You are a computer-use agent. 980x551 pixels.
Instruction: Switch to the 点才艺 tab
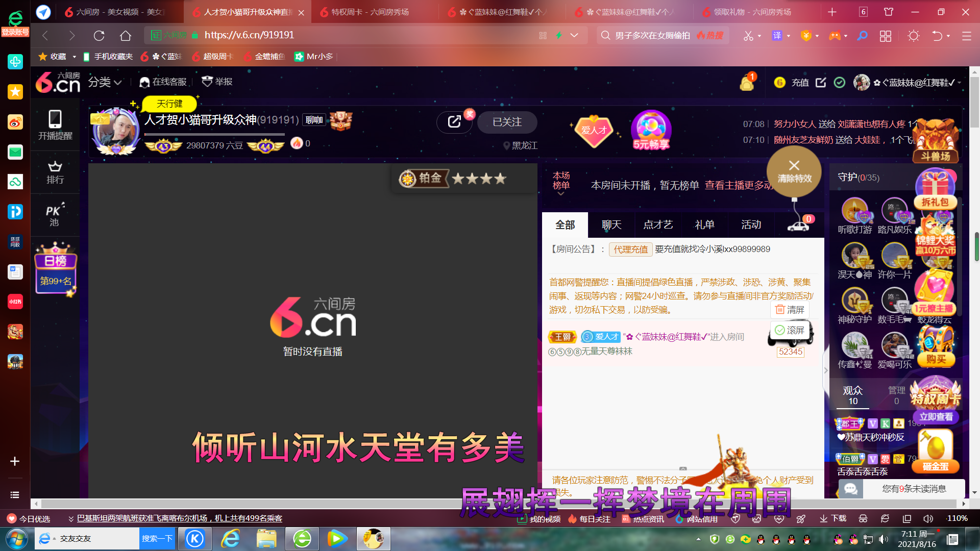coord(658,225)
